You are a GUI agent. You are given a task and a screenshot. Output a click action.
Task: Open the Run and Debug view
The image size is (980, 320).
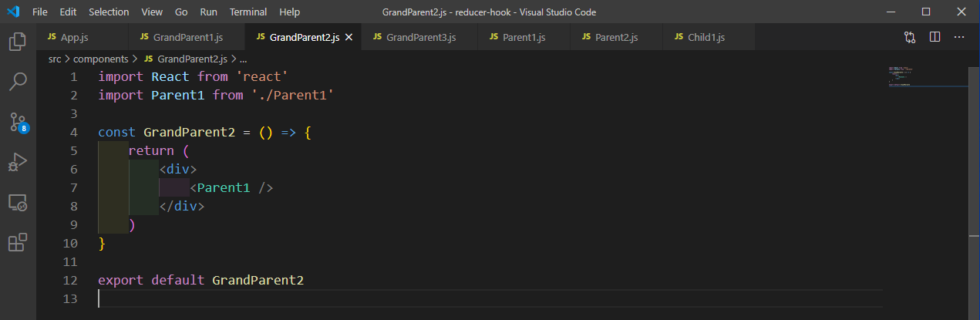[18, 162]
